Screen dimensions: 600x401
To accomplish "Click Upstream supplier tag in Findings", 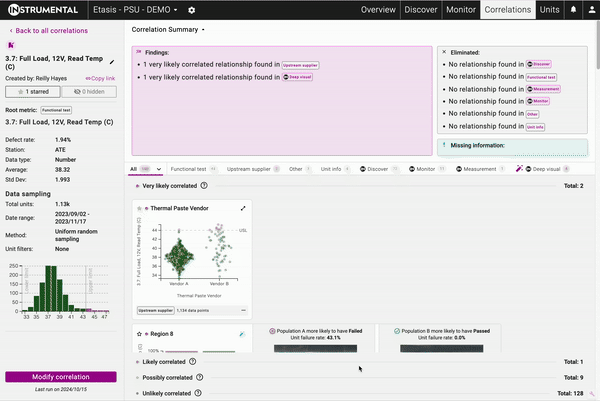I will point(300,65).
